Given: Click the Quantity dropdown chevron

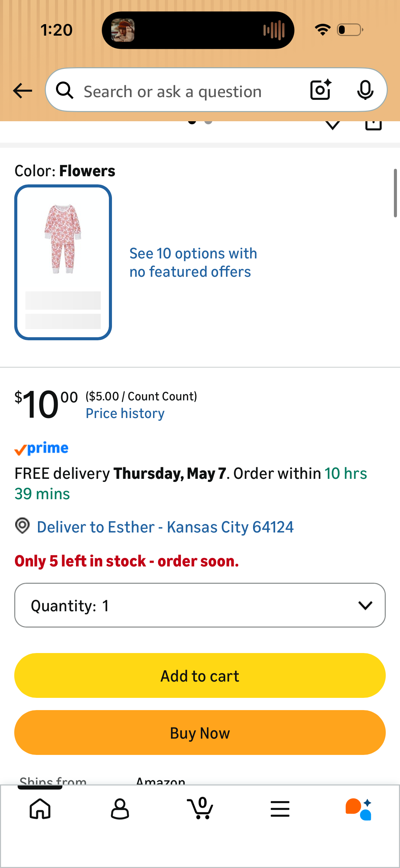Looking at the screenshot, I should pos(365,605).
